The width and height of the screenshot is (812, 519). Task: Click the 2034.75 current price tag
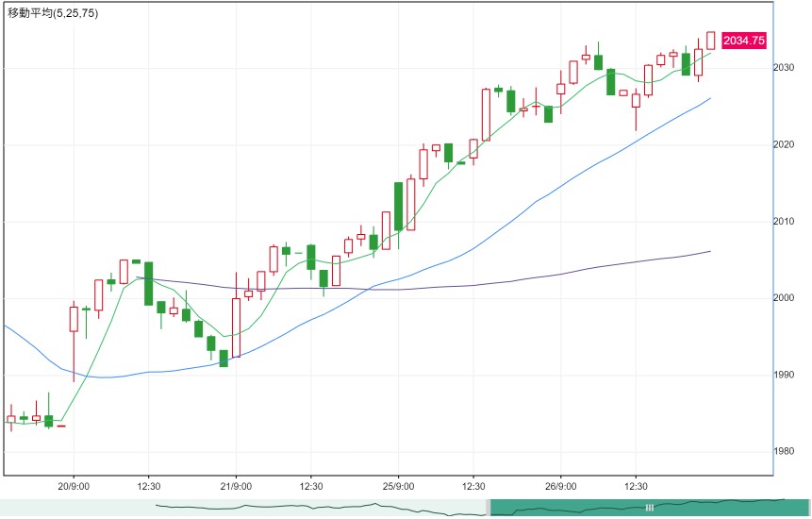tap(744, 41)
